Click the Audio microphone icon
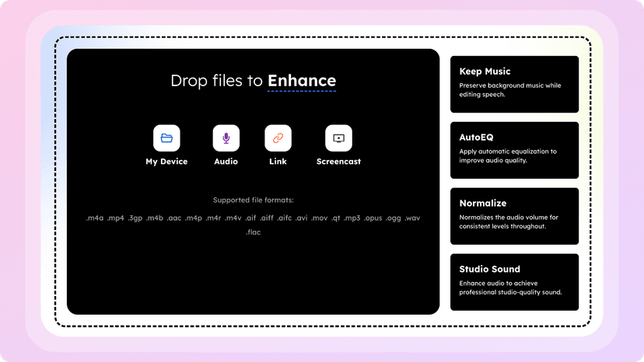Screen dimensions: 644x362 click(226, 138)
